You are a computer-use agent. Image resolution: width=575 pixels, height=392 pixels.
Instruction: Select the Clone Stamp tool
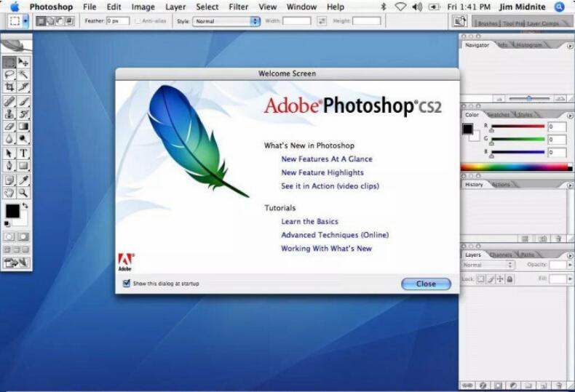point(9,114)
